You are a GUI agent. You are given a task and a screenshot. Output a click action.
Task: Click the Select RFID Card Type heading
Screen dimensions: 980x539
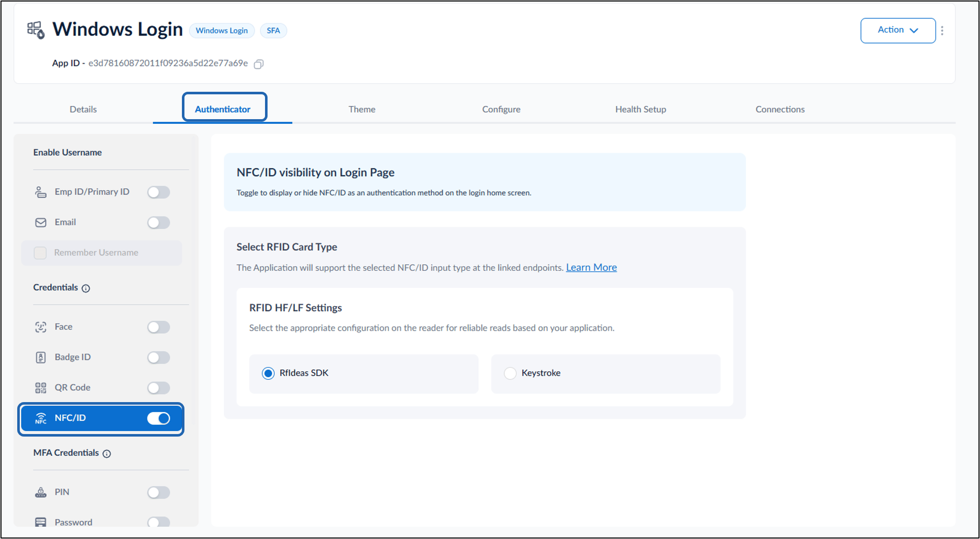(287, 247)
